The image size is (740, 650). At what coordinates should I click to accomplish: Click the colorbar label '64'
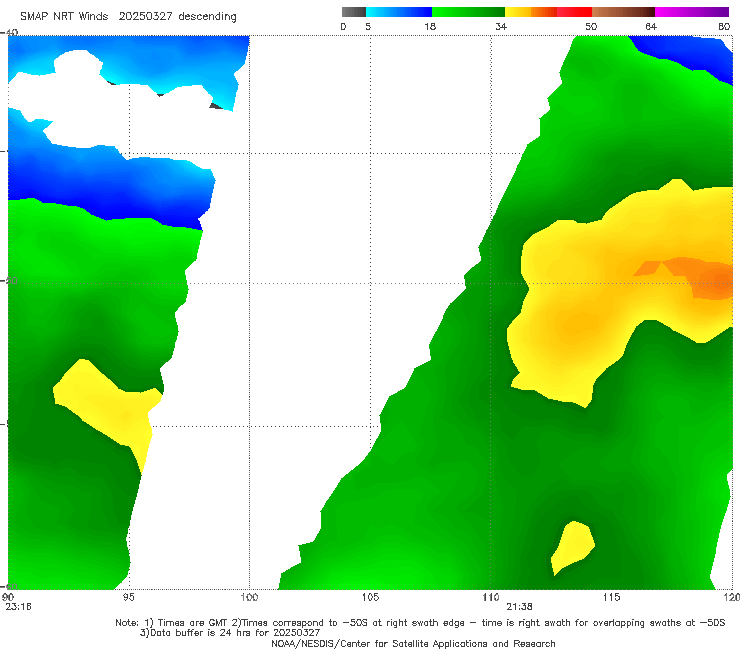pyautogui.click(x=651, y=26)
